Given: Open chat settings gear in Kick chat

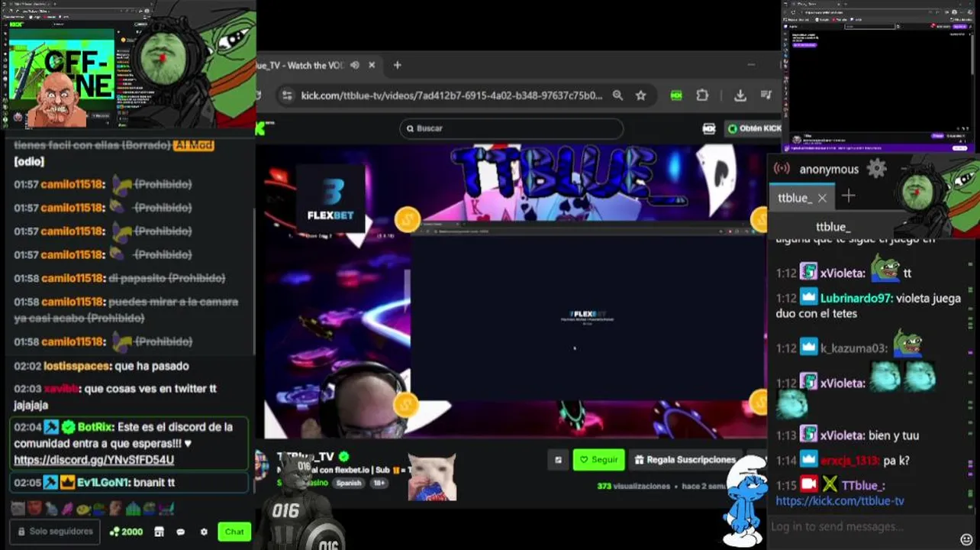Looking at the screenshot, I should tap(204, 532).
